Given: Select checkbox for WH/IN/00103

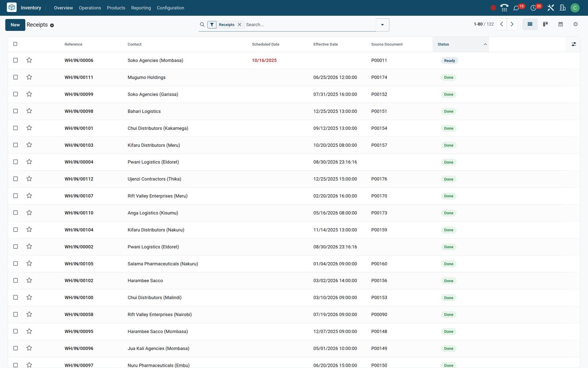Looking at the screenshot, I should click(15, 145).
